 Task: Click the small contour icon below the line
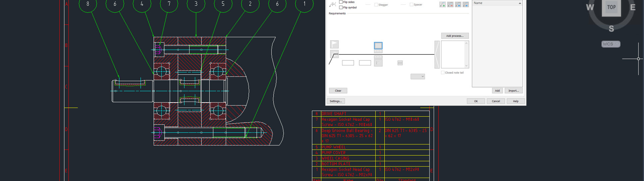point(400,63)
